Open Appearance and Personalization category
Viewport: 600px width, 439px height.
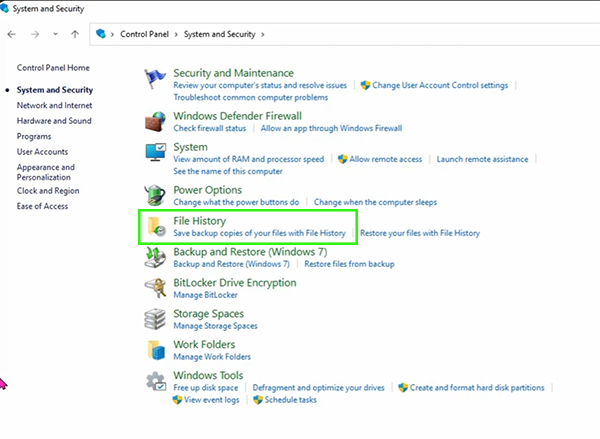pyautogui.click(x=46, y=172)
